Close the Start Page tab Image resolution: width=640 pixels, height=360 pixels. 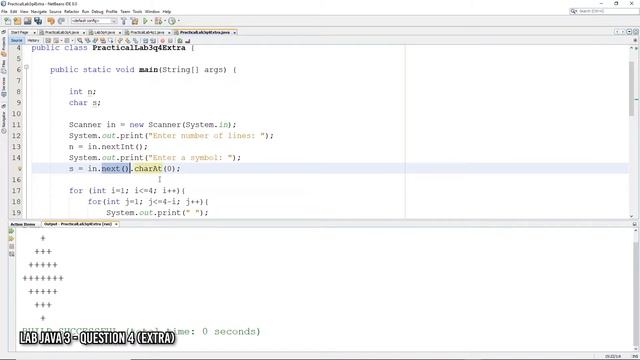pos(35,32)
